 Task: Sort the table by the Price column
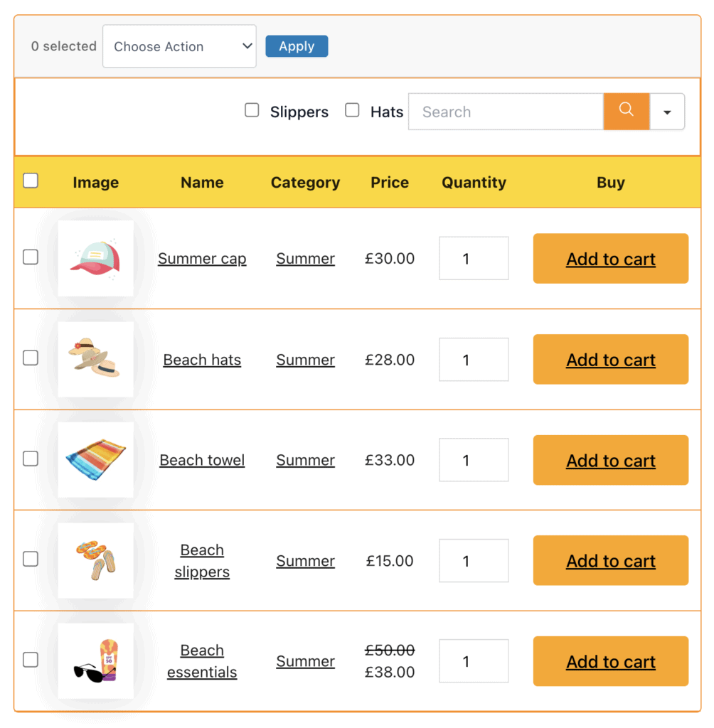pos(390,183)
